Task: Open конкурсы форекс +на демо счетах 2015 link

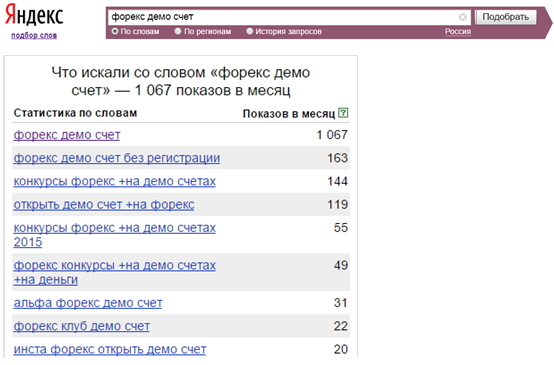Action: click(x=114, y=235)
